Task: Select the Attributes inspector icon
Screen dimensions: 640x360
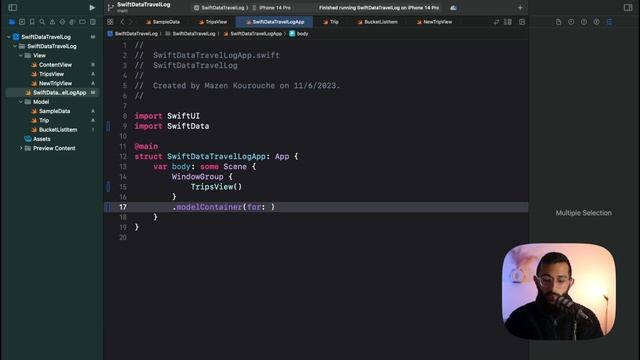Action: (609, 22)
